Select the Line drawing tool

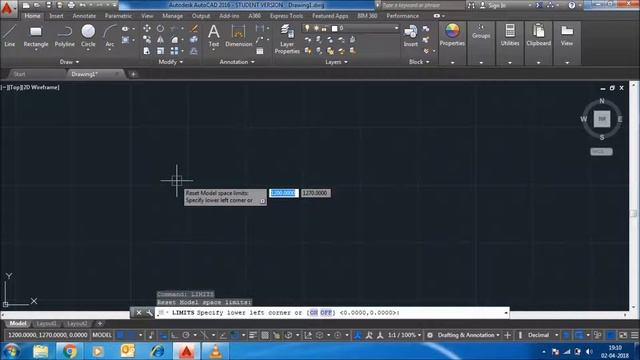coord(9,36)
